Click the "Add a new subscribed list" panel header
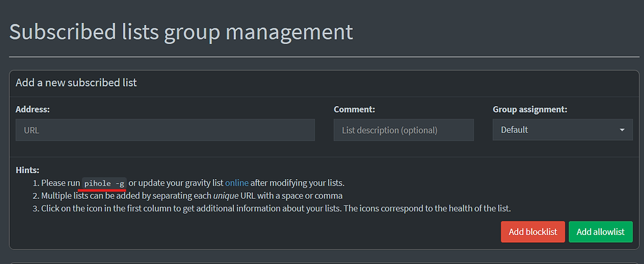644x264 pixels. [x=76, y=82]
